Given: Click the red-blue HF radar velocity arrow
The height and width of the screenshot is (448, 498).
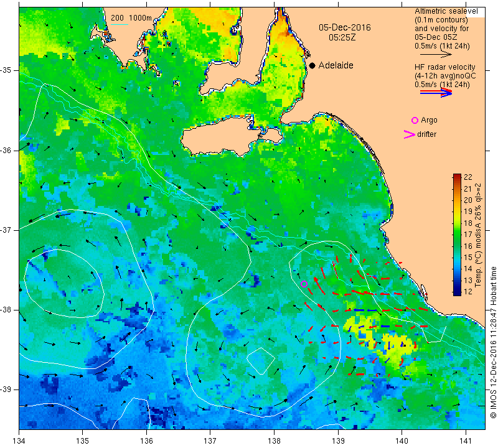Looking at the screenshot, I should click(436, 92).
